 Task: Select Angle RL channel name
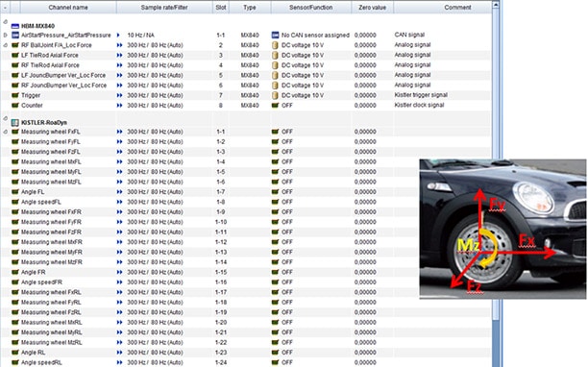click(34, 353)
